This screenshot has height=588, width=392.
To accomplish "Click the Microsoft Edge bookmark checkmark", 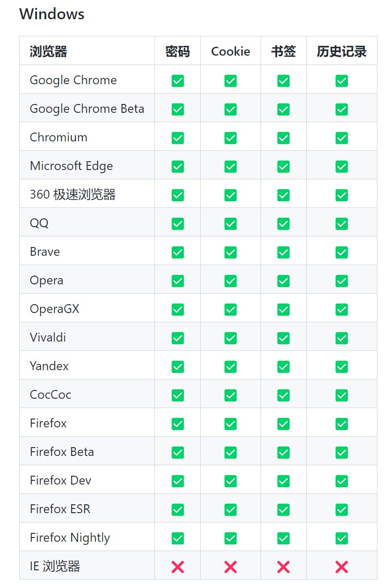I will tap(283, 166).
